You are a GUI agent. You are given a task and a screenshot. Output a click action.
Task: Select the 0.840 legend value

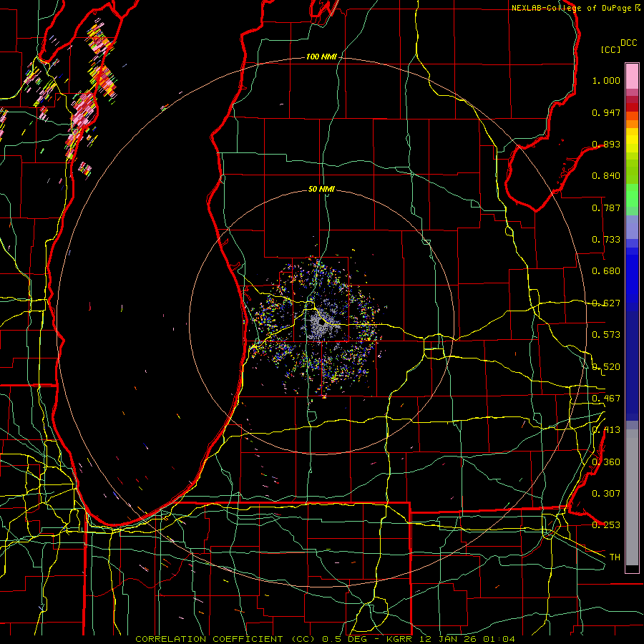coord(606,176)
